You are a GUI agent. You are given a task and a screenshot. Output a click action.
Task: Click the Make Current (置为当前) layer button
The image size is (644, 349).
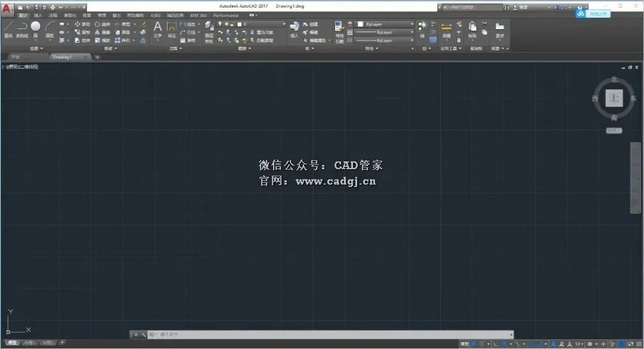click(x=262, y=32)
